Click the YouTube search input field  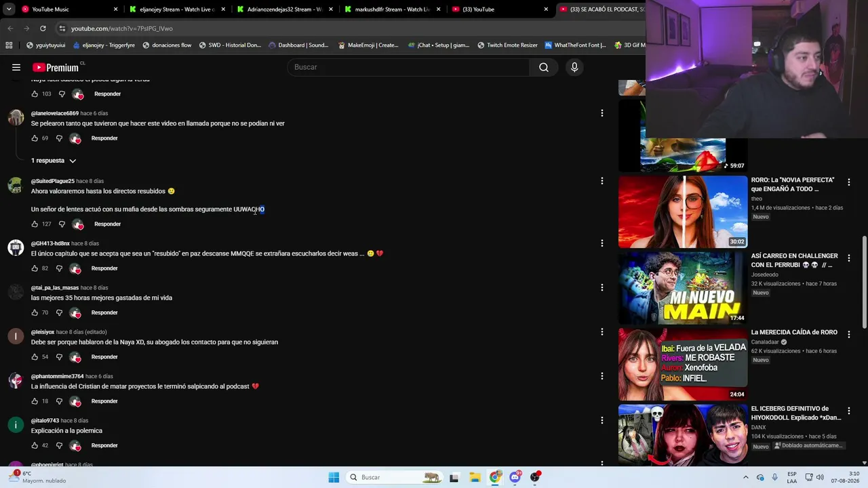(408, 67)
